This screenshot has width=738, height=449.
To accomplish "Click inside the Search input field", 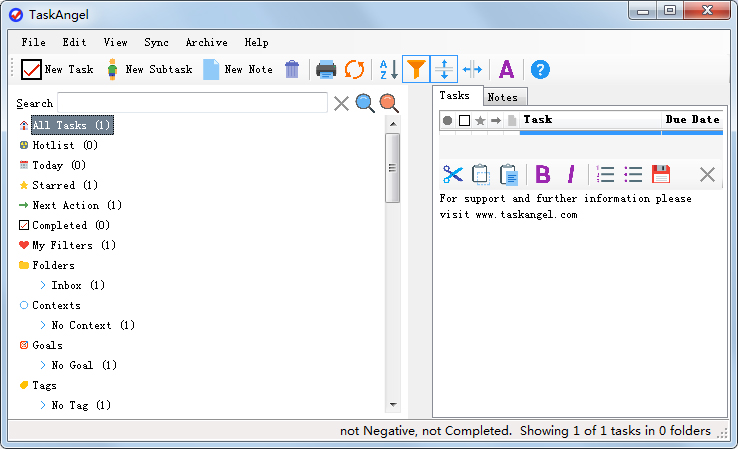I will (192, 103).
